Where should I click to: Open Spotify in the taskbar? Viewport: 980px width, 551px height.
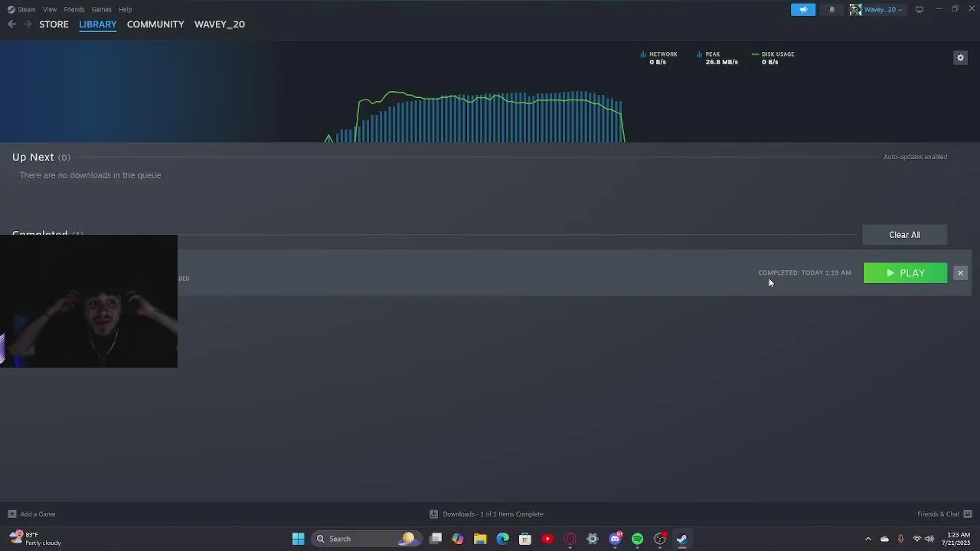(x=637, y=539)
